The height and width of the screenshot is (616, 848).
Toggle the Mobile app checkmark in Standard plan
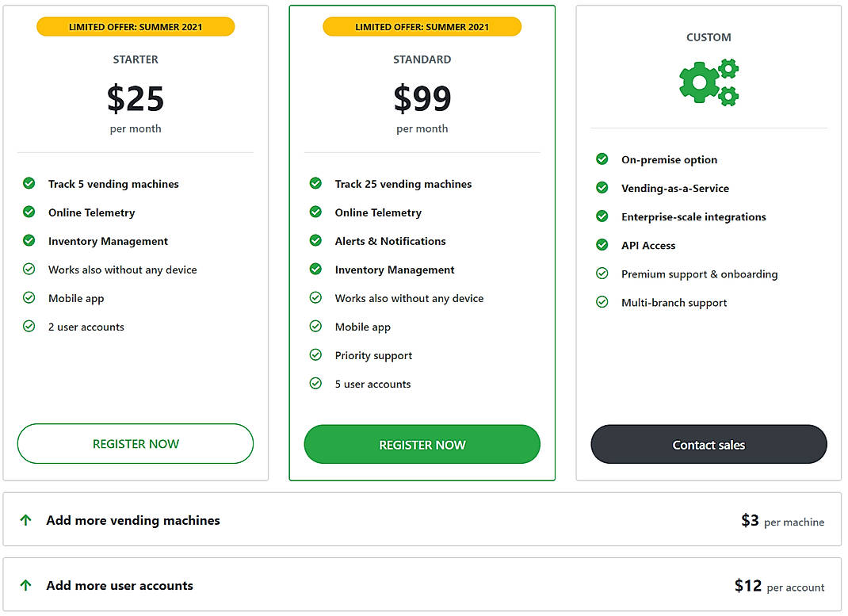[316, 327]
